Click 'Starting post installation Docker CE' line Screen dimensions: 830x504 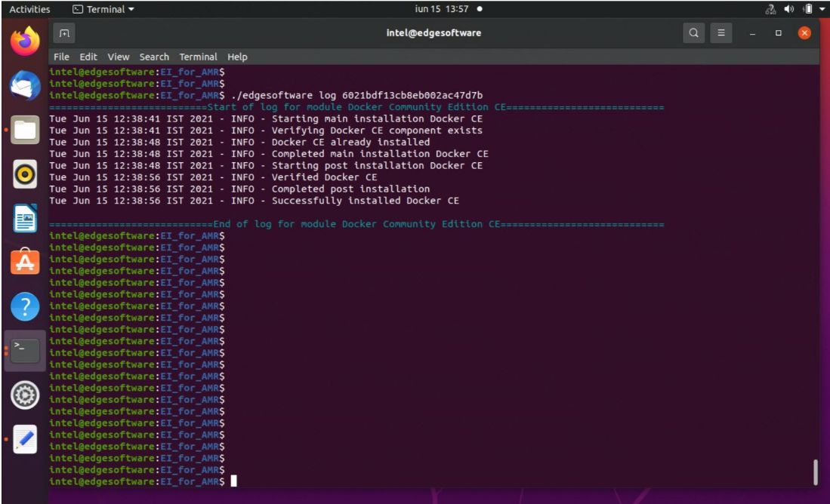click(266, 165)
